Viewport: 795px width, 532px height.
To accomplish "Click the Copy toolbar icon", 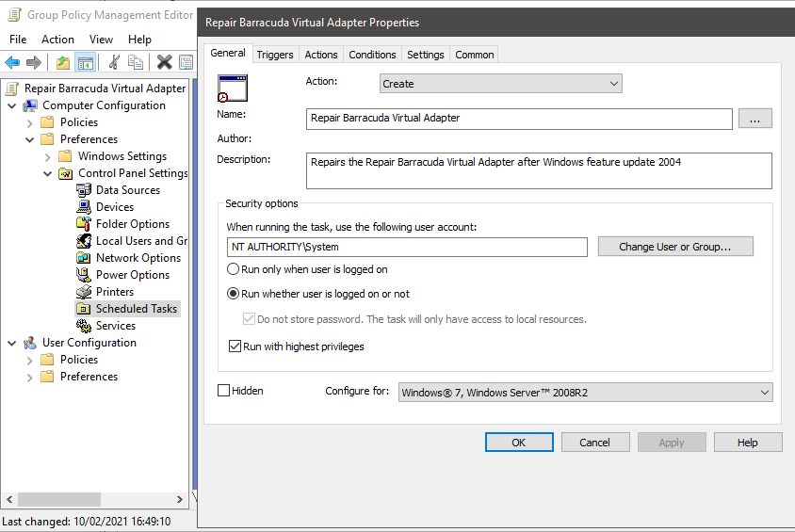I will [x=136, y=62].
